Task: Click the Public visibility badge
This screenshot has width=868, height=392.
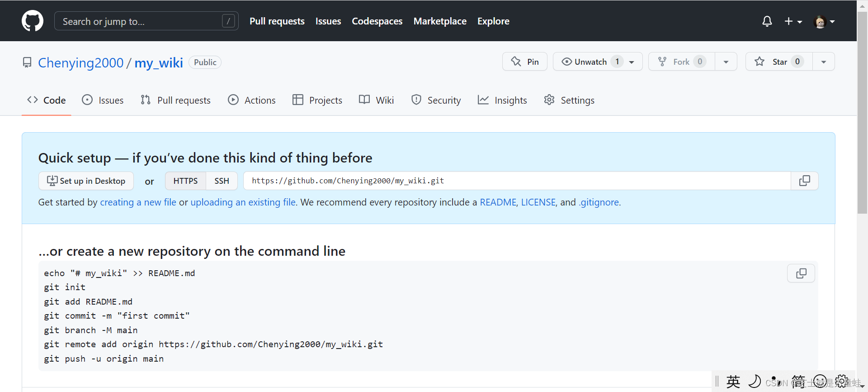Action: pyautogui.click(x=205, y=62)
